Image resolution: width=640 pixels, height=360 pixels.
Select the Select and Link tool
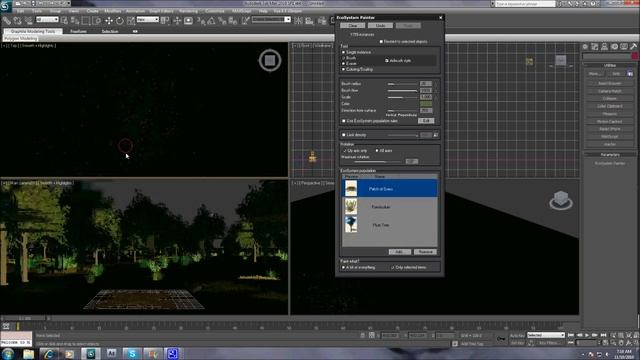7,20
